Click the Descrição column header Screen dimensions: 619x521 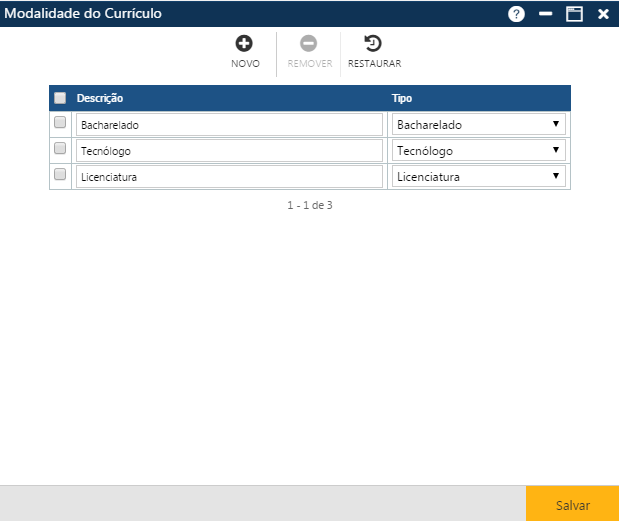point(100,99)
